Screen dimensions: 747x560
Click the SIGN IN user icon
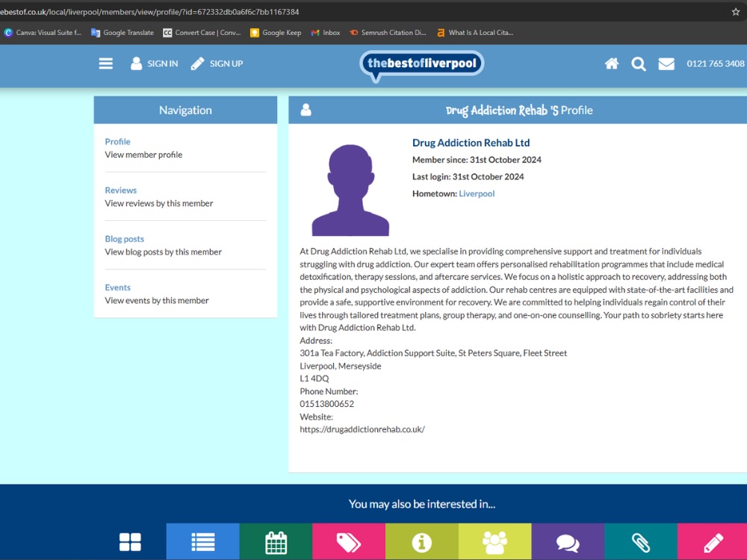(x=136, y=63)
